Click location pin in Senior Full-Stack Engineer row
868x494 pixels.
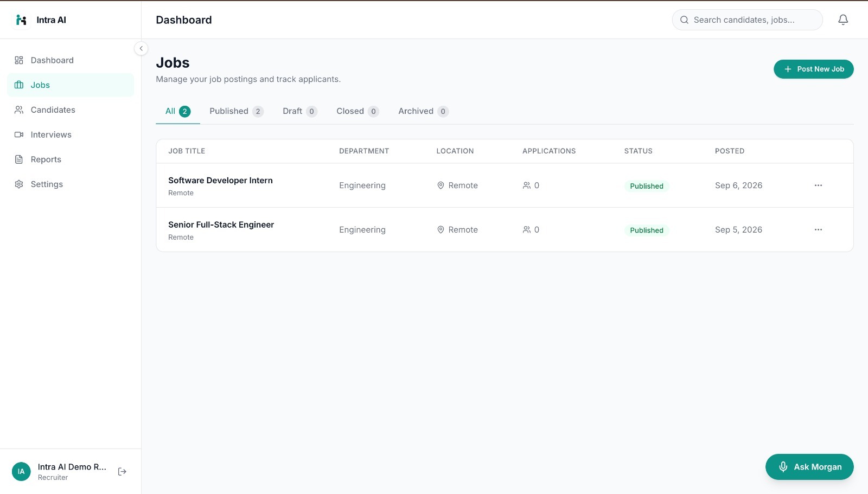point(441,230)
